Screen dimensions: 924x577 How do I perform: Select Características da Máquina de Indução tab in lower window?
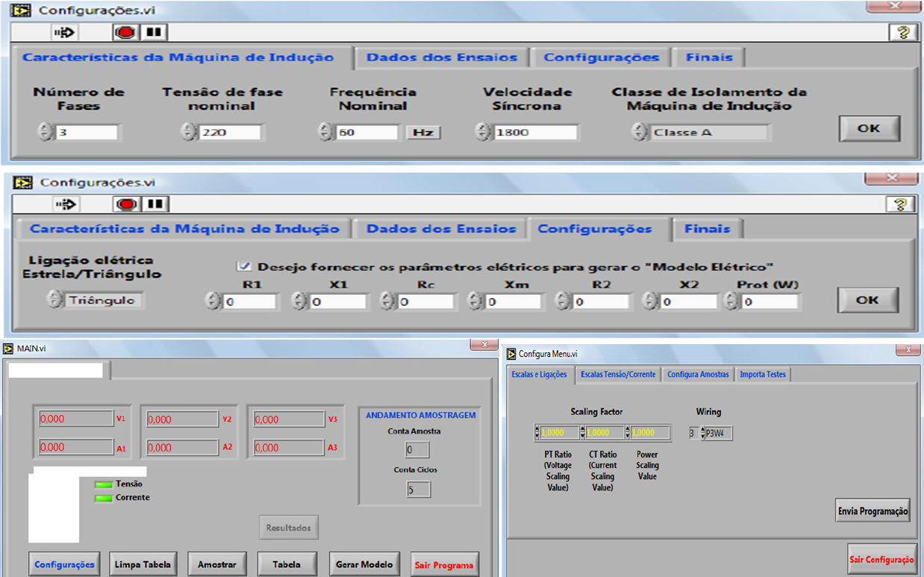click(184, 229)
